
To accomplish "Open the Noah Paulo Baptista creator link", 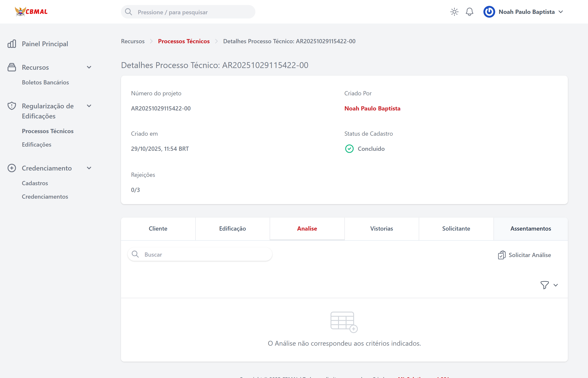I will click(372, 109).
